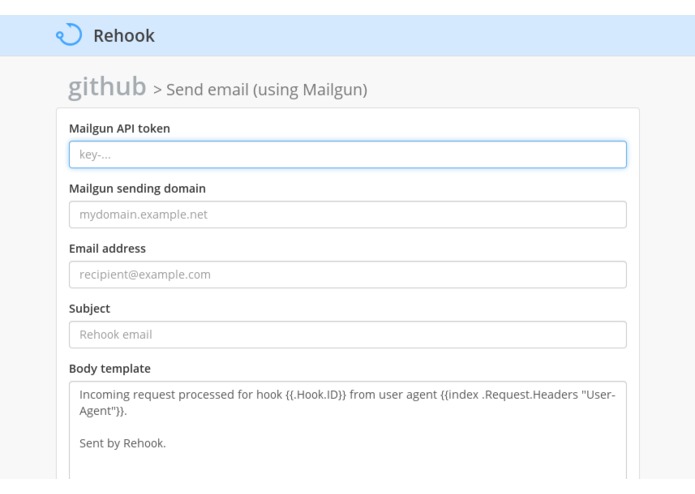The height and width of the screenshot is (494, 695).
Task: Click the Subject input field
Action: [348, 335]
